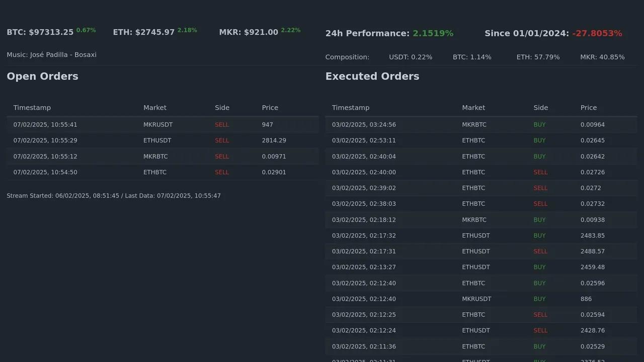Select the 2.18% ETH change value
This screenshot has width=644, height=362.
(x=187, y=30)
